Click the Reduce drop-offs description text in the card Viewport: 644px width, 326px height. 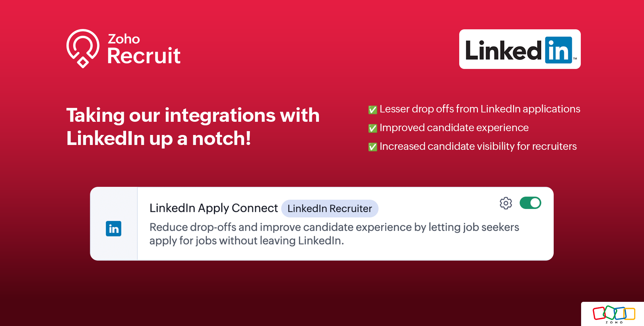pos(334,234)
